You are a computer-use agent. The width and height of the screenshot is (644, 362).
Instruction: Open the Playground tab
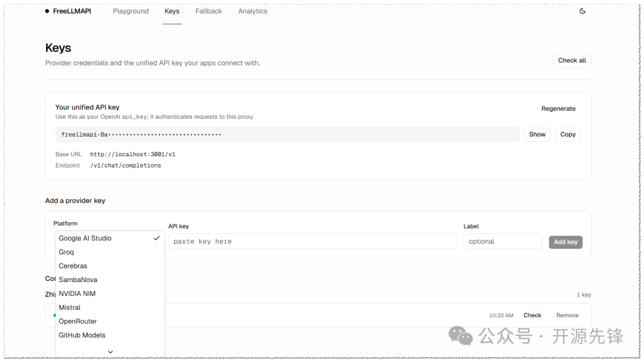(x=131, y=11)
